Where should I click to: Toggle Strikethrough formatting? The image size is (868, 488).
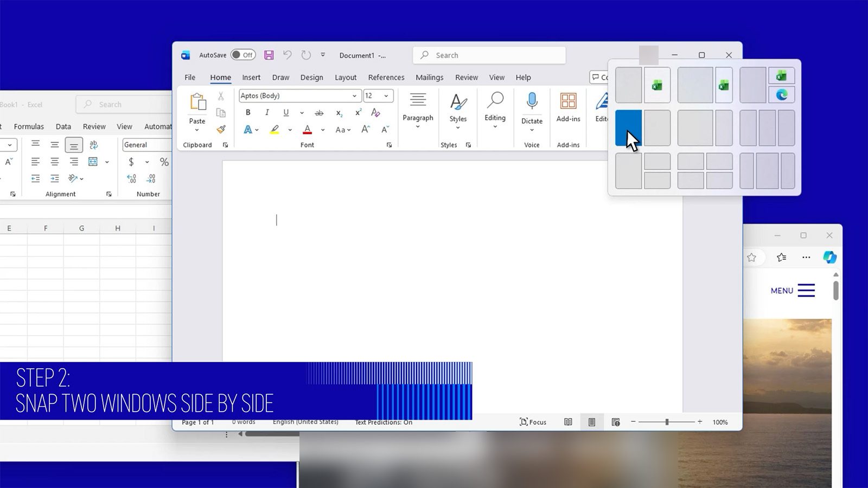click(319, 113)
